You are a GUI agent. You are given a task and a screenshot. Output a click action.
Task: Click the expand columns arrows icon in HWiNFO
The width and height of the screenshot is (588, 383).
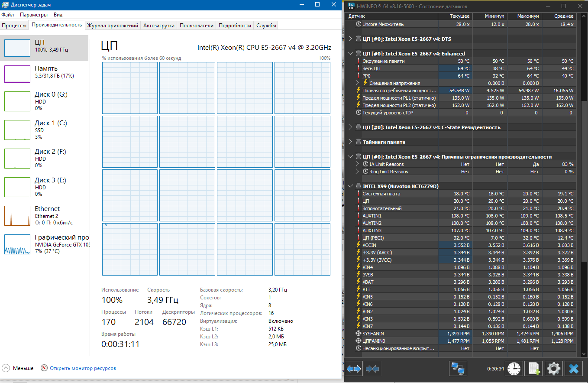(354, 369)
